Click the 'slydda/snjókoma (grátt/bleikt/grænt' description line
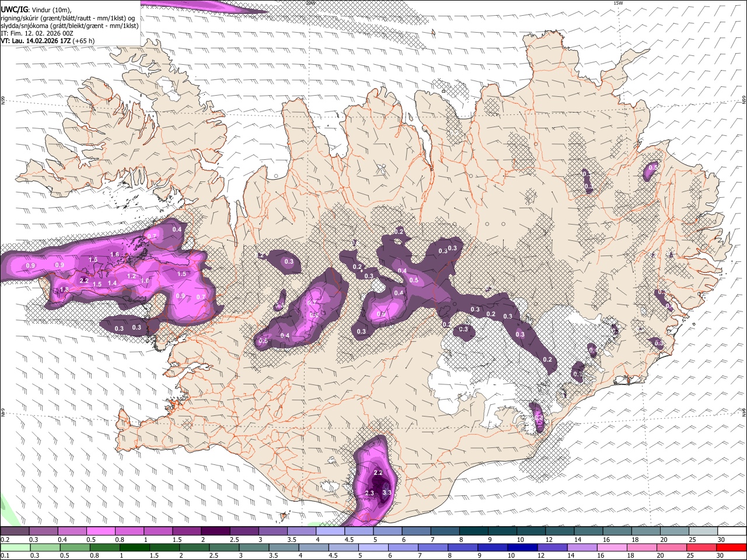 69,26
